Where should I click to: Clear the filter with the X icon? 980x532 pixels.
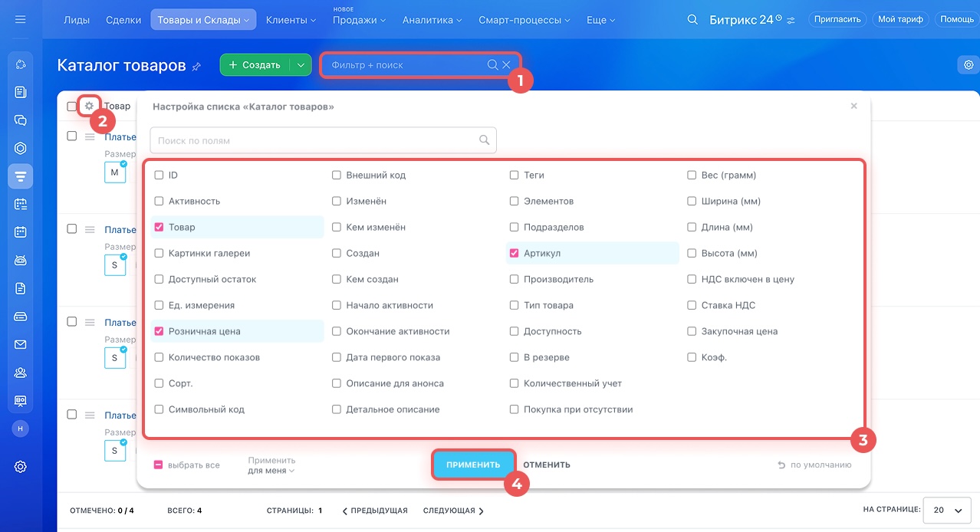click(x=506, y=65)
